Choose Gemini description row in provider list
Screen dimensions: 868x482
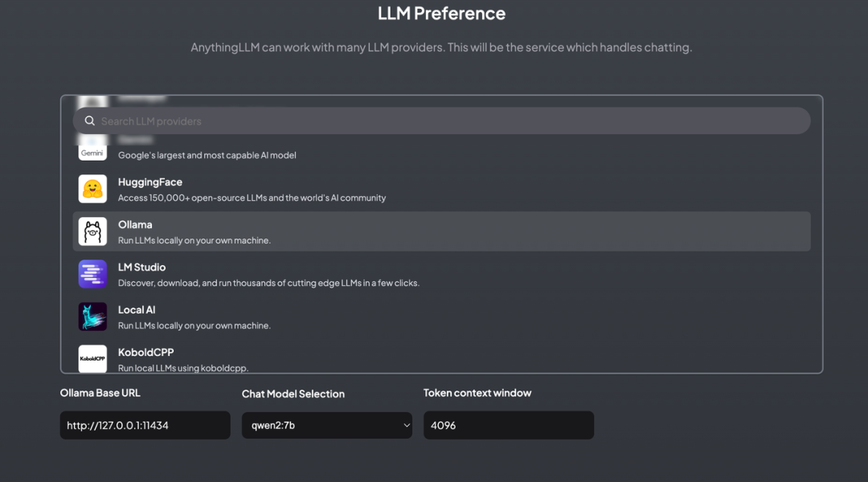coord(207,155)
